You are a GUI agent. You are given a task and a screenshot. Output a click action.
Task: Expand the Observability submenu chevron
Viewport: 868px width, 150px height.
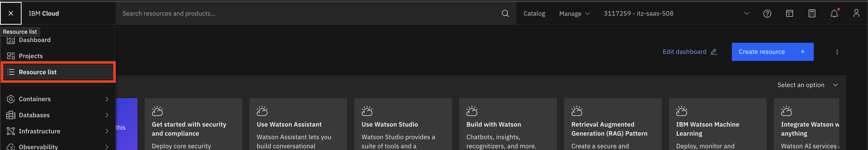click(107, 147)
